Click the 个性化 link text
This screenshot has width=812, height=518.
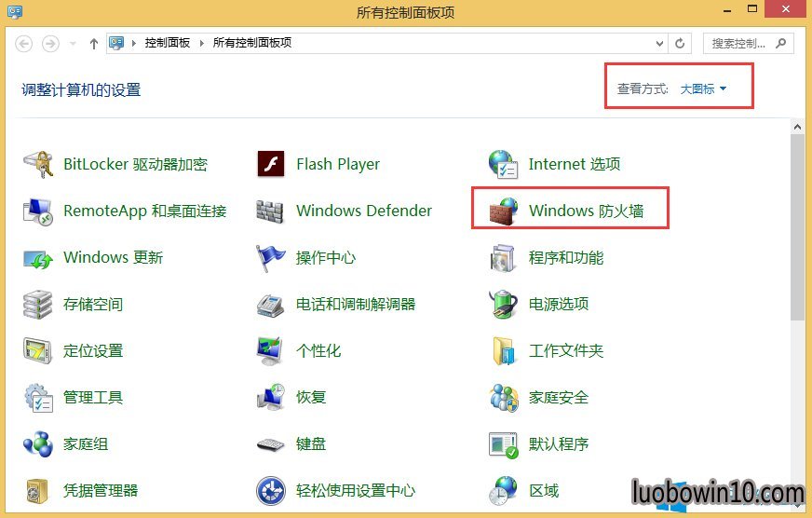pyautogui.click(x=318, y=350)
